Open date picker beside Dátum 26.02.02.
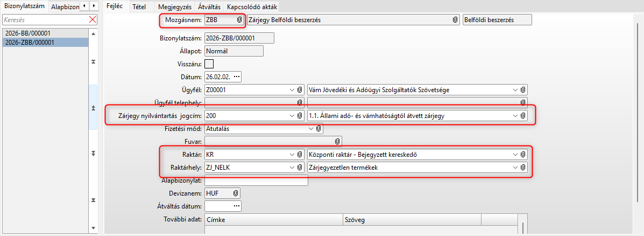 click(237, 77)
